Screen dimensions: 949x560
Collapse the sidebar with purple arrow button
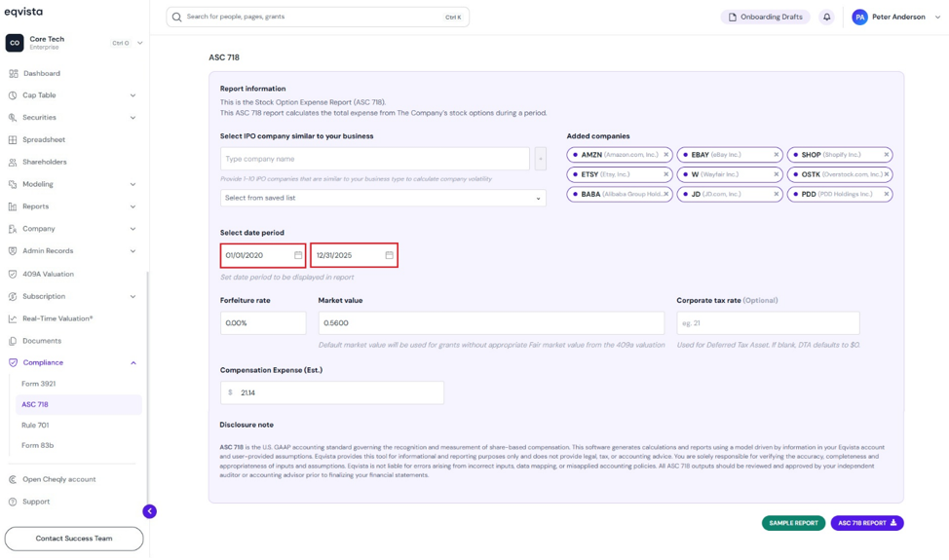click(149, 511)
